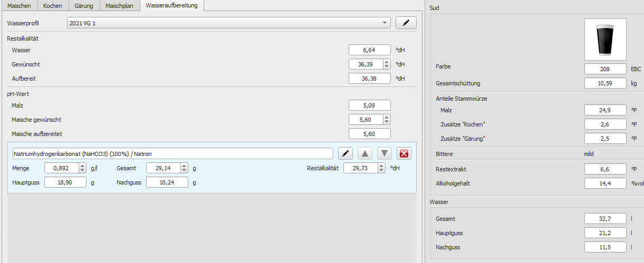Delete the Natriumhydrogenkarbonat entry via red X
Image resolution: width=644 pixels, height=263 pixels.
(405, 153)
